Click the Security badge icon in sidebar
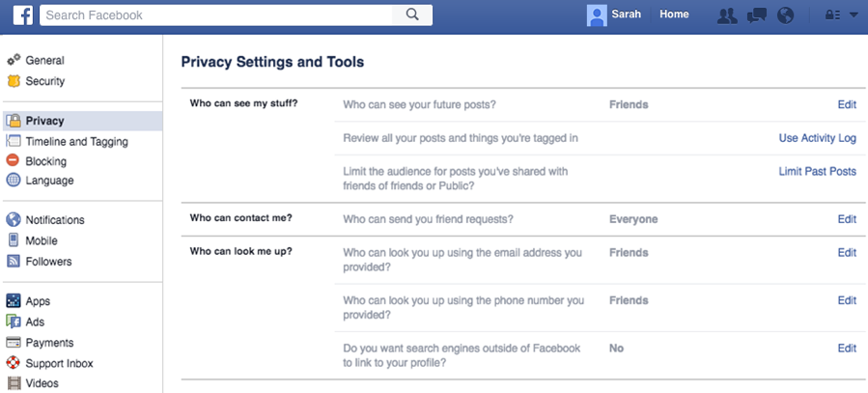The image size is (868, 393). (14, 81)
